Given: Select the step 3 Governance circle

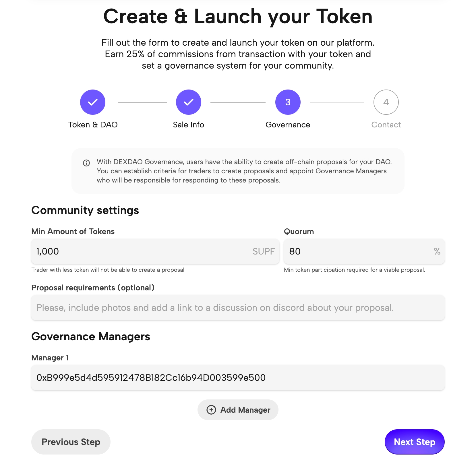Looking at the screenshot, I should coord(288,102).
